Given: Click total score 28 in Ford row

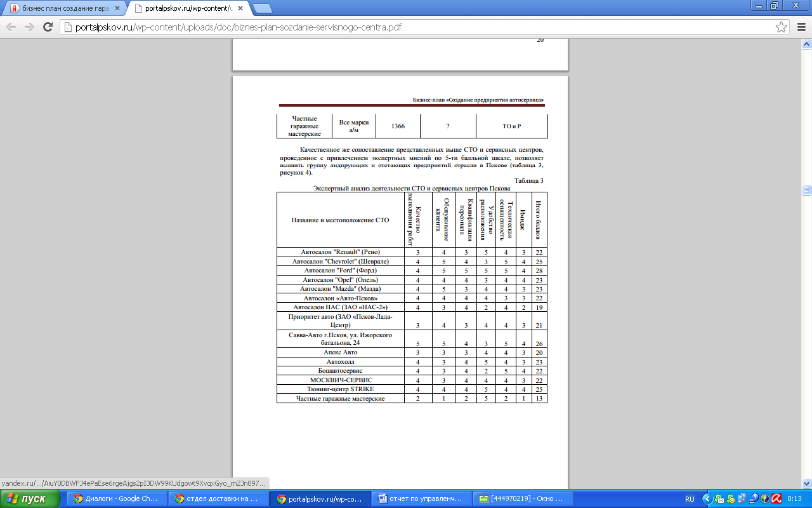Looking at the screenshot, I should click(x=539, y=271).
